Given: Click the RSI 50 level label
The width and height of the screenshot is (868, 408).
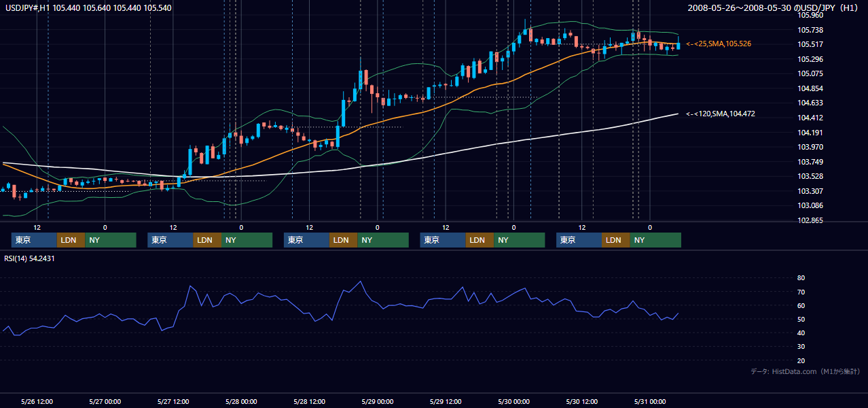Looking at the screenshot, I should [x=801, y=319].
